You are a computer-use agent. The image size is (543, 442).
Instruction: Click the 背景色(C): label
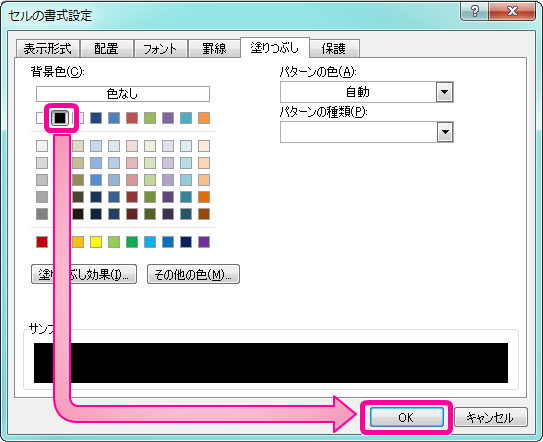pos(57,72)
